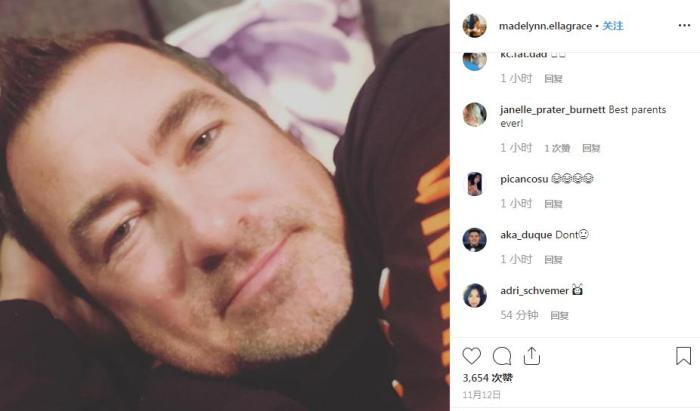Screen dimensions: 700x411
Task: Open janelle_prater_burnett's profile picture
Action: click(474, 114)
